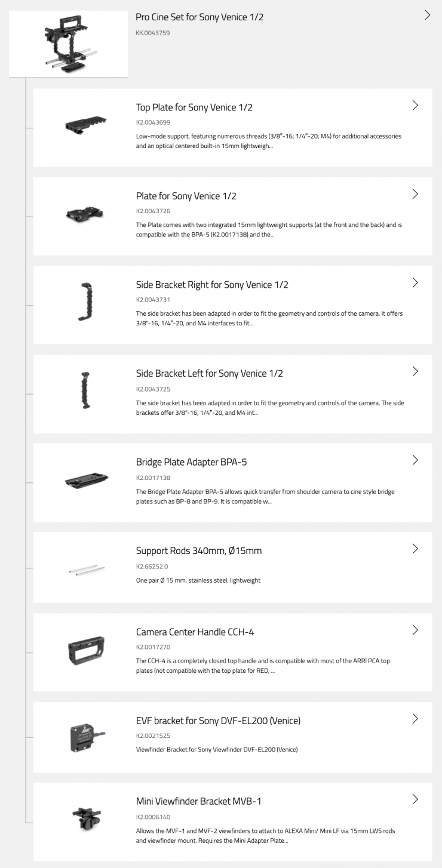View the Camera Center Handle CCH-4 image
Viewport: 442px width, 868px height.
click(86, 651)
